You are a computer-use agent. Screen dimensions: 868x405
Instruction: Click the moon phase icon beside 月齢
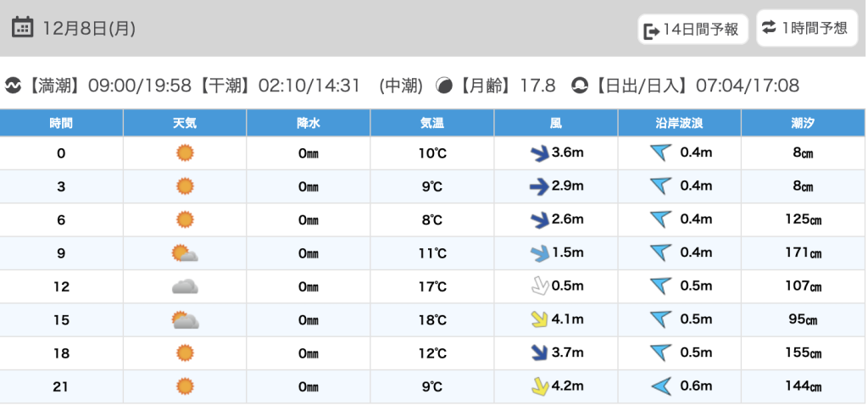pyautogui.click(x=444, y=86)
